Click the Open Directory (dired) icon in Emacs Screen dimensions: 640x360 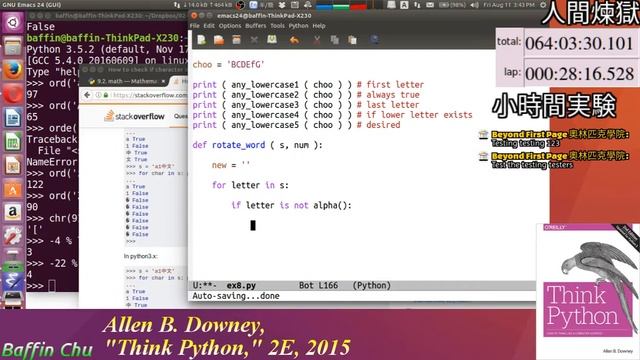(x=236, y=40)
